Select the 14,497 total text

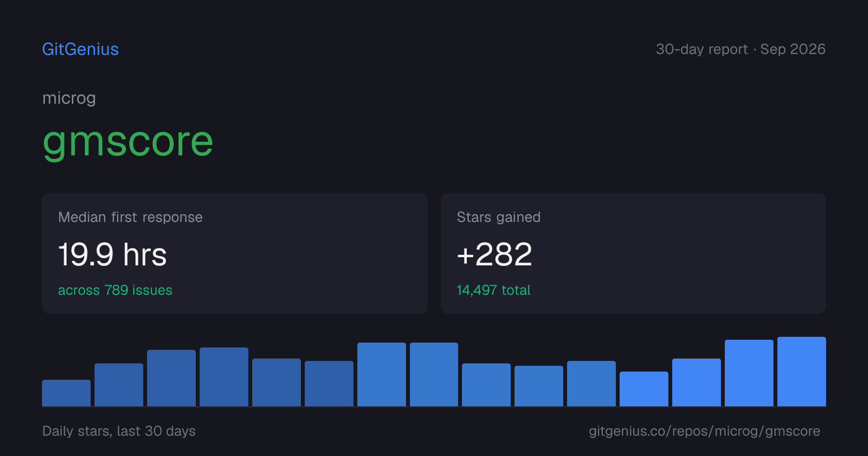(493, 290)
